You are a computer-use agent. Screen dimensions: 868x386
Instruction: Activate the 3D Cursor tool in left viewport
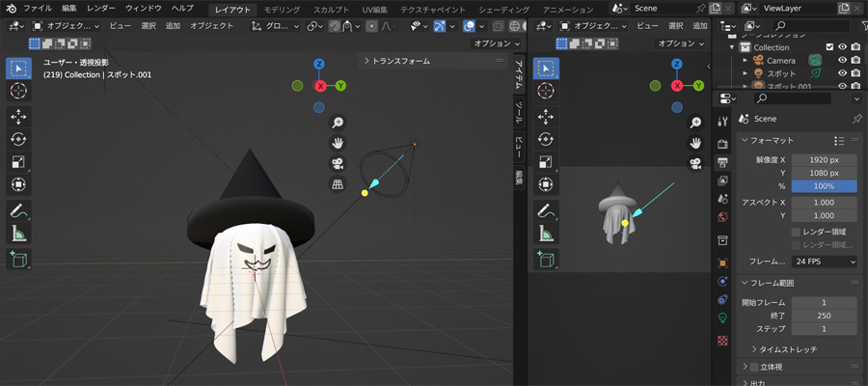click(18, 91)
